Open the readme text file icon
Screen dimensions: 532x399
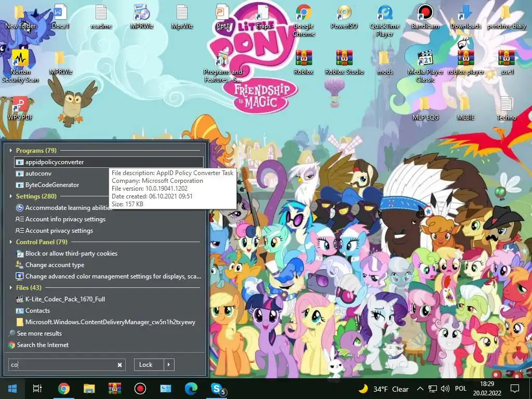[101, 17]
